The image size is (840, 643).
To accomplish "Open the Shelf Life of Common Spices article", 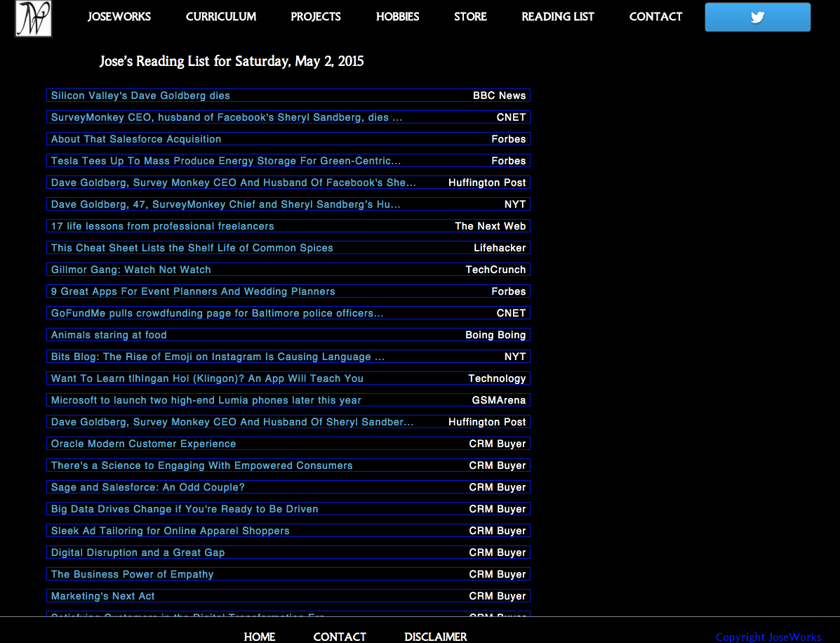I will (x=192, y=248).
